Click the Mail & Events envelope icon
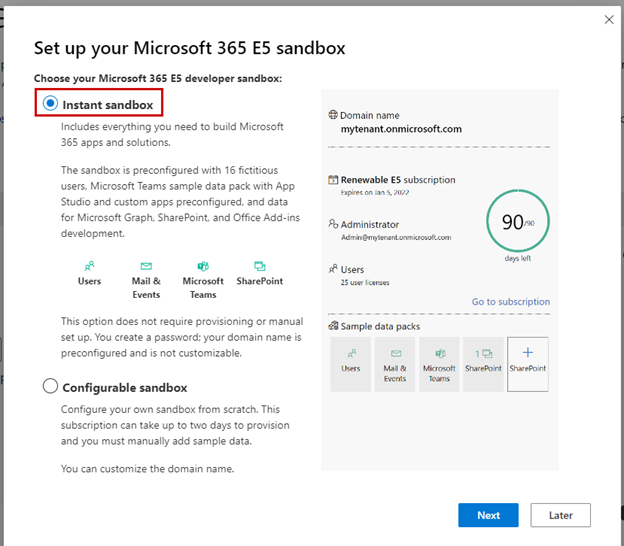Image resolution: width=624 pixels, height=546 pixels. [146, 266]
